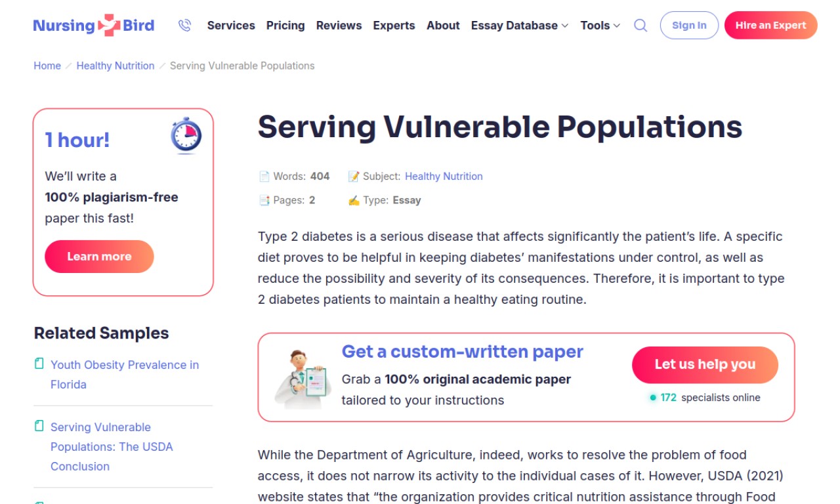This screenshot has width=840, height=504.
Task: Click the Subject notepad icon
Action: pos(354,177)
